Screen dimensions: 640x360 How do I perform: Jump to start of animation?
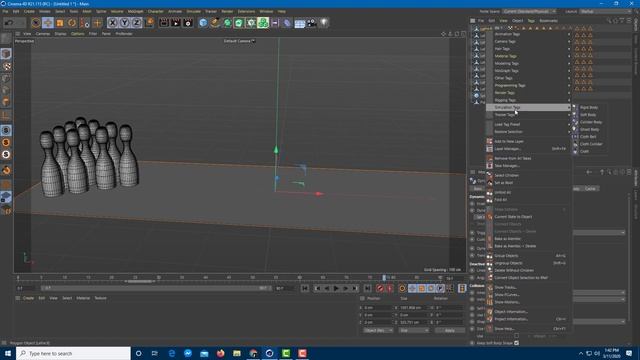click(x=305, y=289)
